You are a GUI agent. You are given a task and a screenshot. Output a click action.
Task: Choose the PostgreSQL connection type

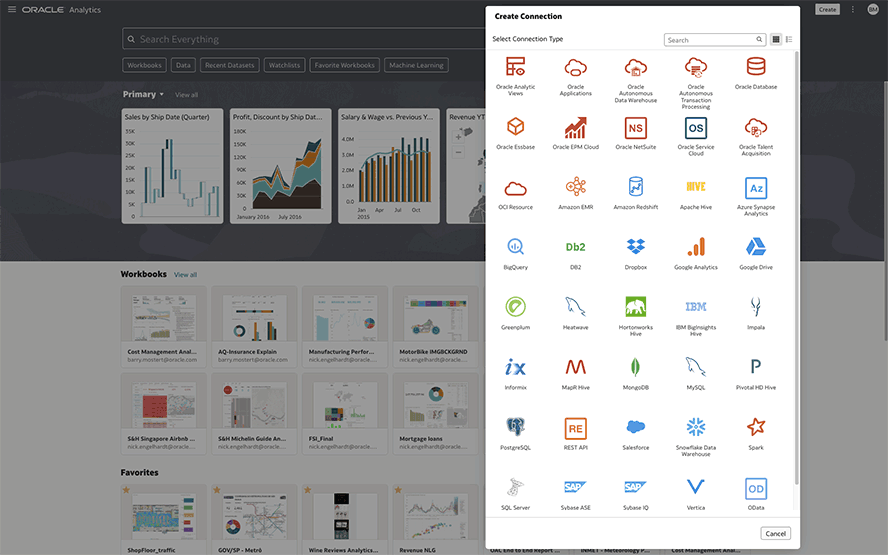tap(515, 428)
